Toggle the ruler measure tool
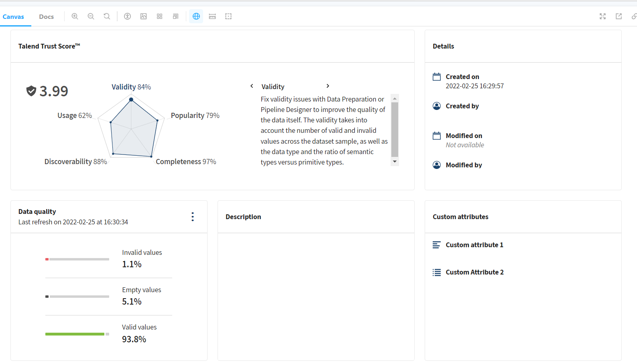Image resolution: width=637 pixels, height=364 pixels. 212,16
